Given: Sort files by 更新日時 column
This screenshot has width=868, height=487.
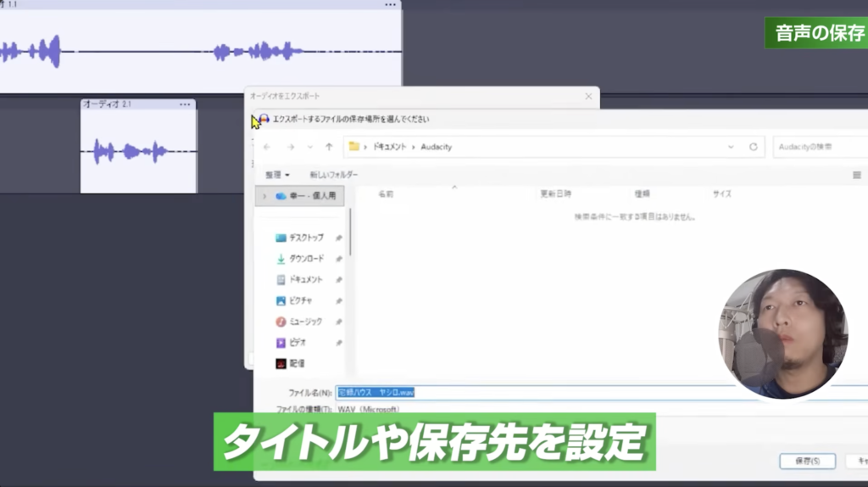Looking at the screenshot, I should click(x=555, y=194).
